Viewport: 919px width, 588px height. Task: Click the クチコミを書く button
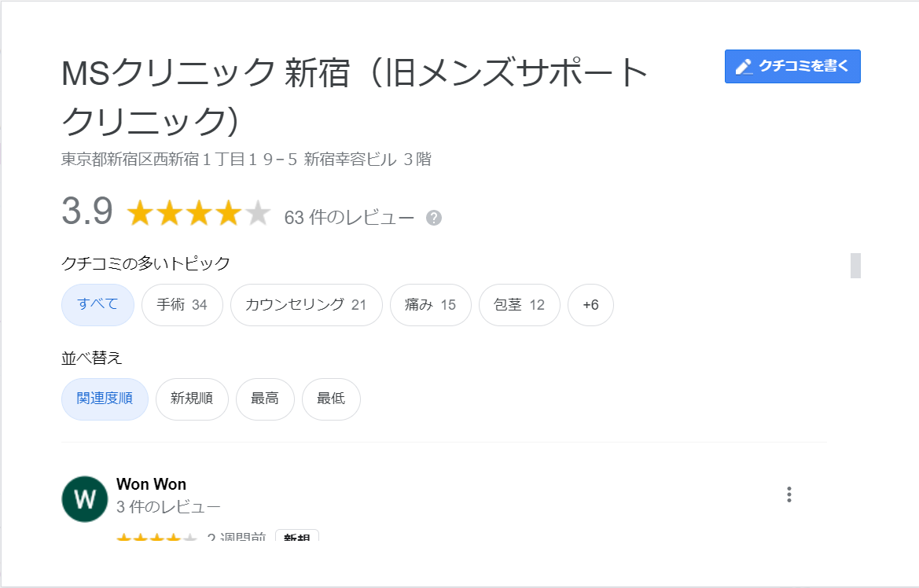(792, 66)
